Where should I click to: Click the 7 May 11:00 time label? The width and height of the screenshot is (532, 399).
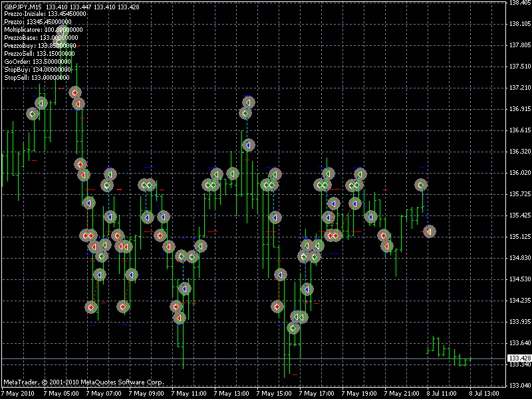pos(189,394)
